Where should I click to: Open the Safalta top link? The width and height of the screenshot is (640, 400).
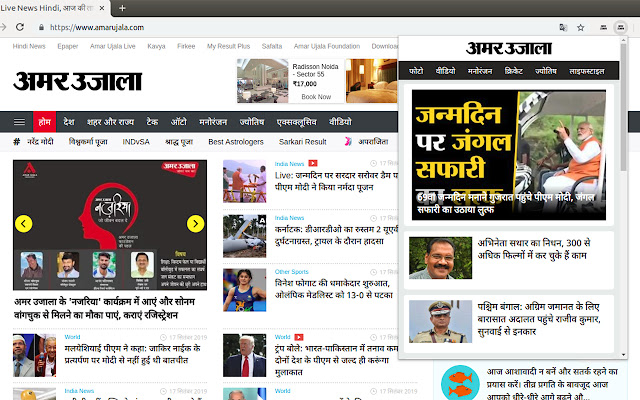[x=272, y=46]
